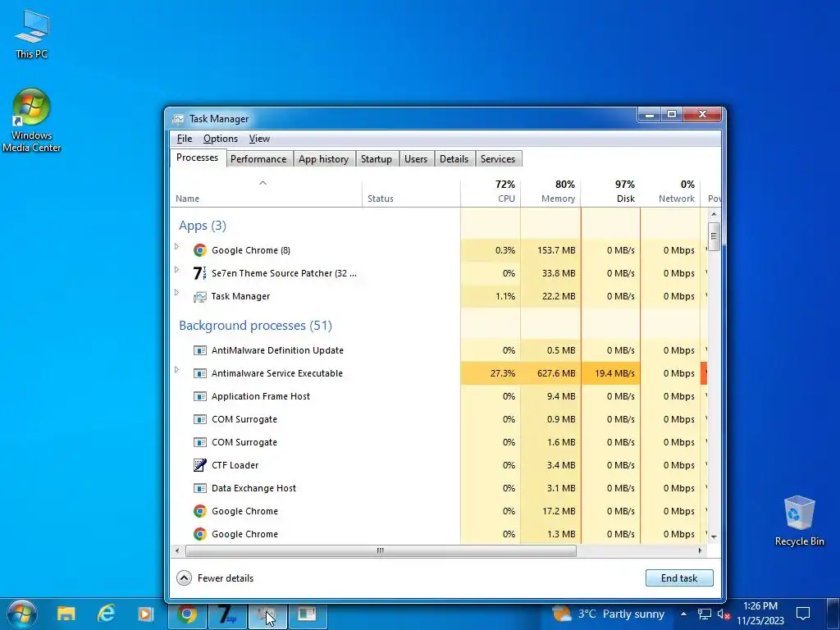Select the AntiMalware Definition Update icon
This screenshot has height=630, width=840.
(200, 350)
